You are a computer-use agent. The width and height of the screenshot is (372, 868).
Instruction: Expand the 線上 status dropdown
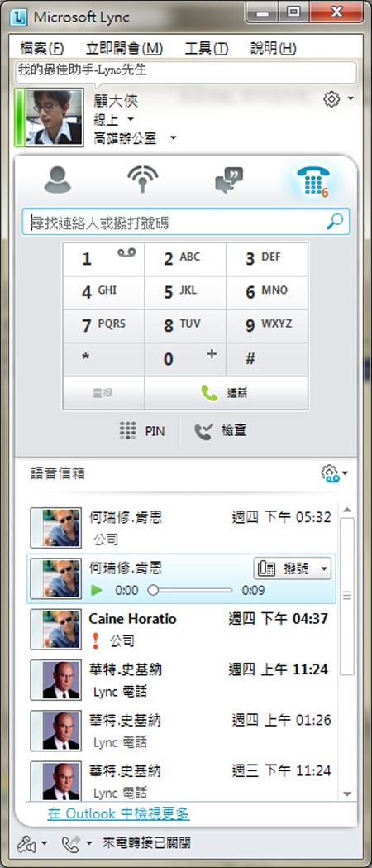click(x=131, y=119)
